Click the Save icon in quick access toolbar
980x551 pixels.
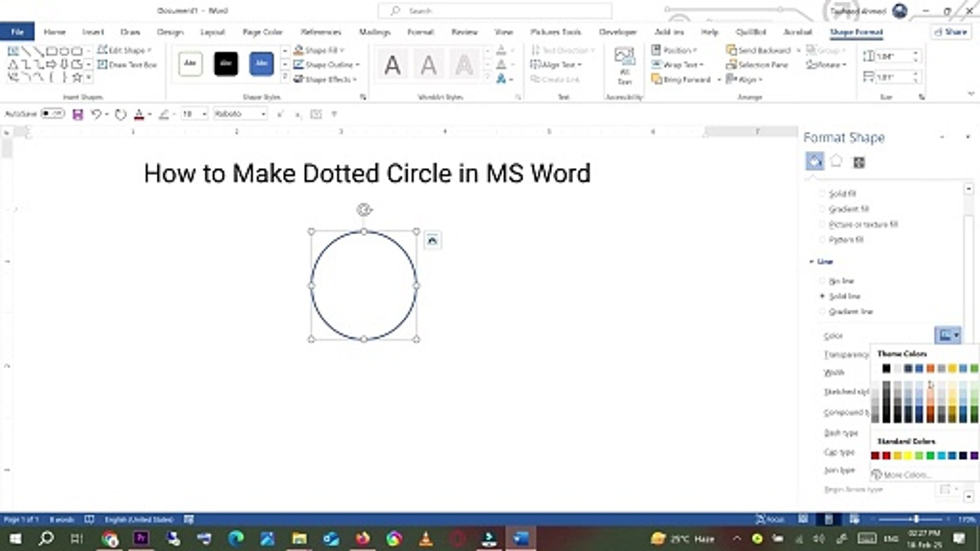(x=78, y=114)
